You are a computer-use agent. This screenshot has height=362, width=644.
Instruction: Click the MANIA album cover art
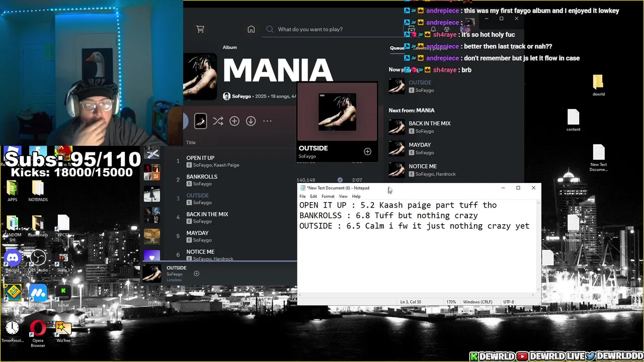200,76
